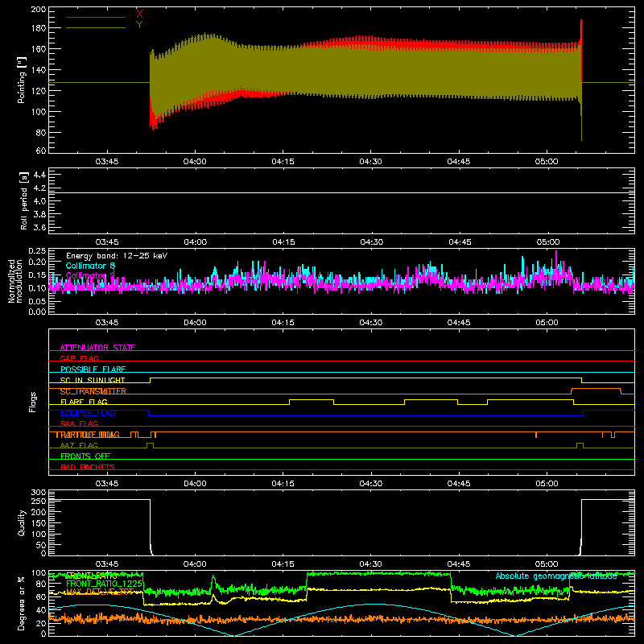Click the 0.00 tick on modulation axis
The height and width of the screenshot is (644, 644).
(37, 312)
